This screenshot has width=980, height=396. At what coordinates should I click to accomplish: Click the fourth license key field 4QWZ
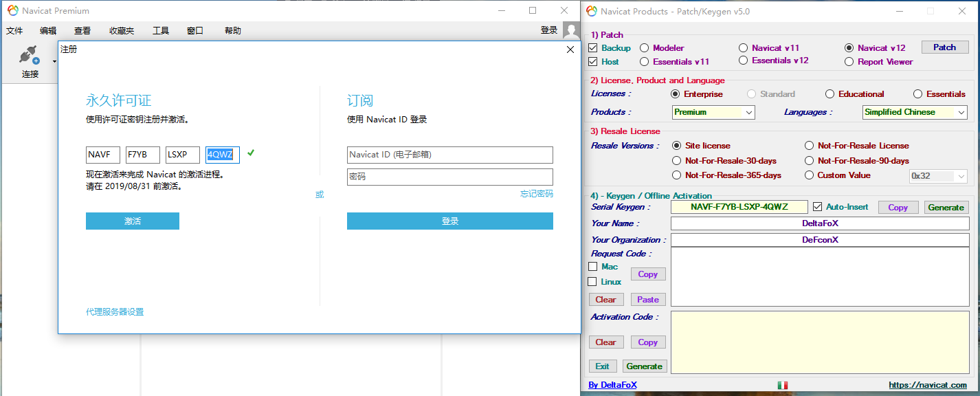point(223,155)
